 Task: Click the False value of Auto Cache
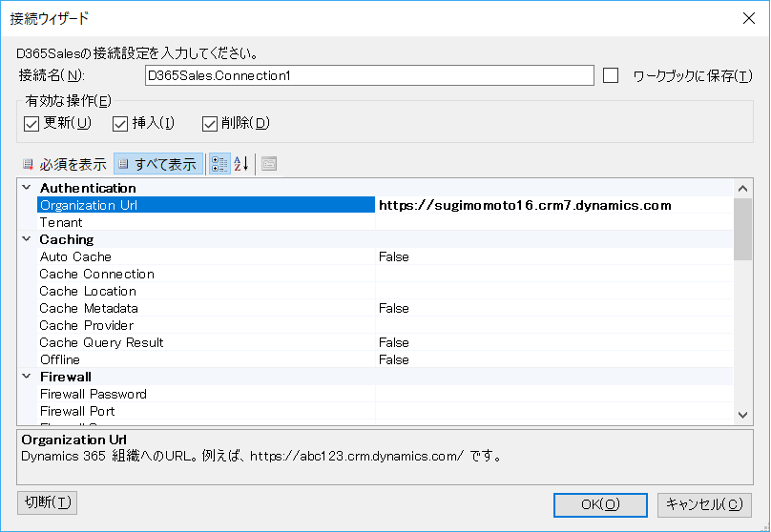coord(394,256)
